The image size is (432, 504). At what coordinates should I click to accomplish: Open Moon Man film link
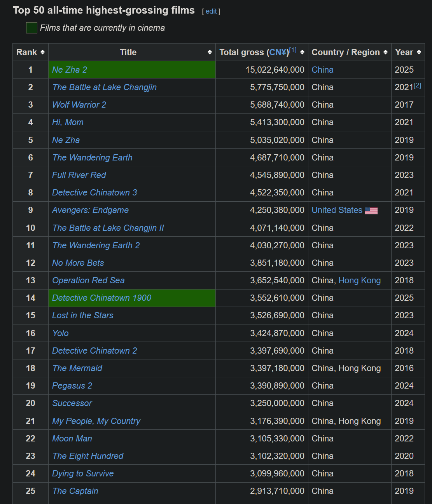[x=72, y=439]
